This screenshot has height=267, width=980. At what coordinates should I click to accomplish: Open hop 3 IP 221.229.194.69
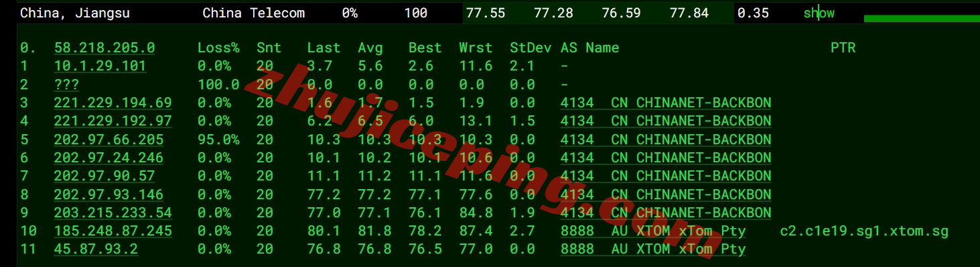pyautogui.click(x=113, y=103)
